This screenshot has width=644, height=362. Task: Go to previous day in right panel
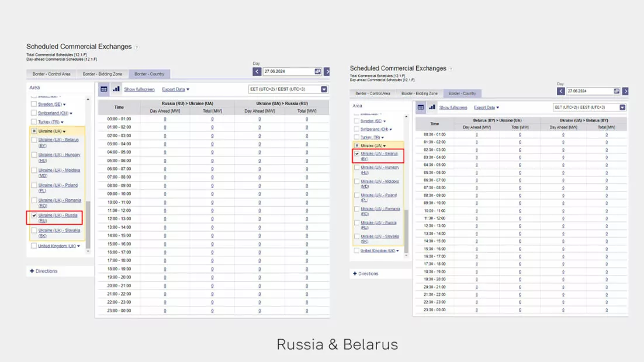pyautogui.click(x=560, y=91)
